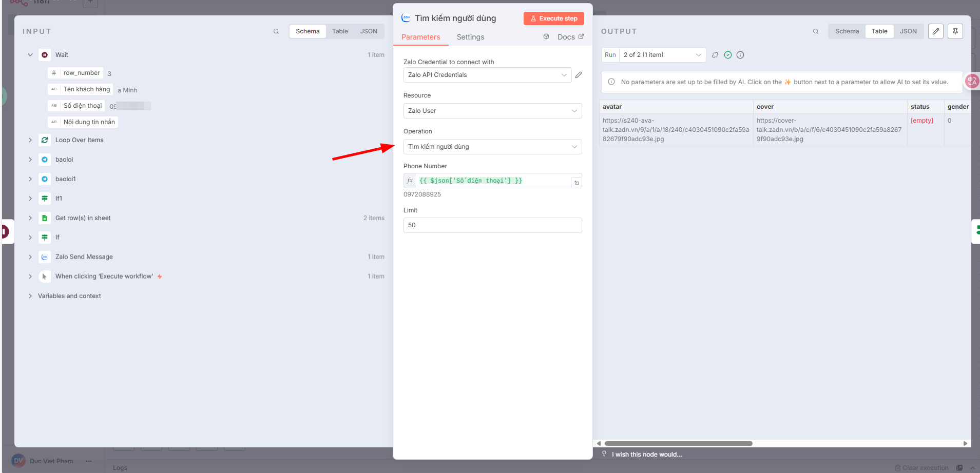Select the Tên khách hàng field
This screenshot has width=980, height=473.
pyautogui.click(x=81, y=89)
